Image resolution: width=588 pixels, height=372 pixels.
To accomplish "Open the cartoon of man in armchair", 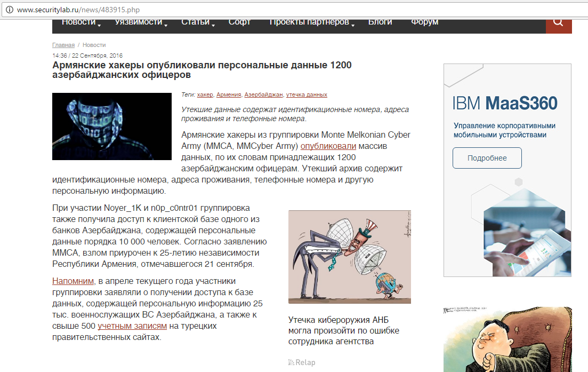I will click(x=508, y=339).
